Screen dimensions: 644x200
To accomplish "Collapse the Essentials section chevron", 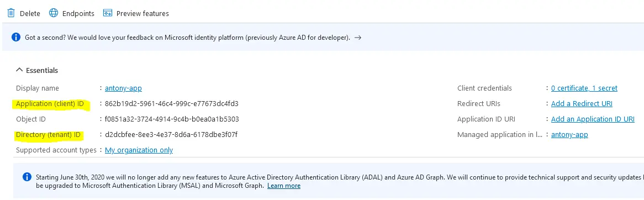I will point(19,70).
